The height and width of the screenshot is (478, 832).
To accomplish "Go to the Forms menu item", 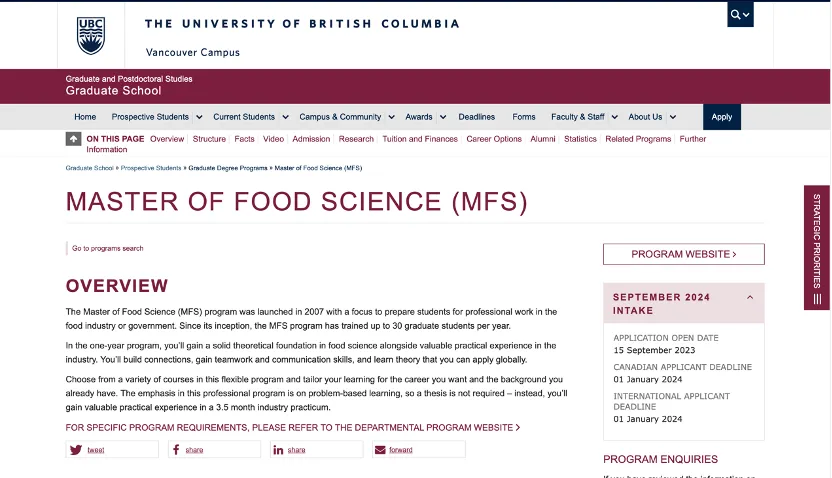I will point(523,117).
